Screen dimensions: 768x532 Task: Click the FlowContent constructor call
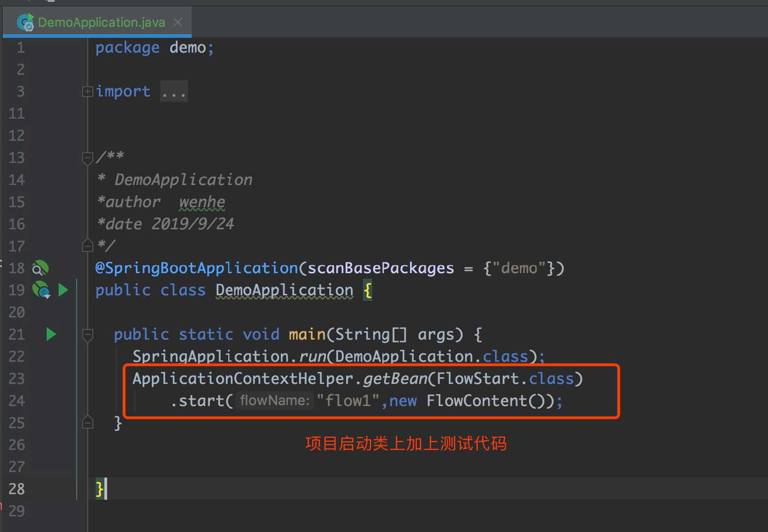(486, 400)
